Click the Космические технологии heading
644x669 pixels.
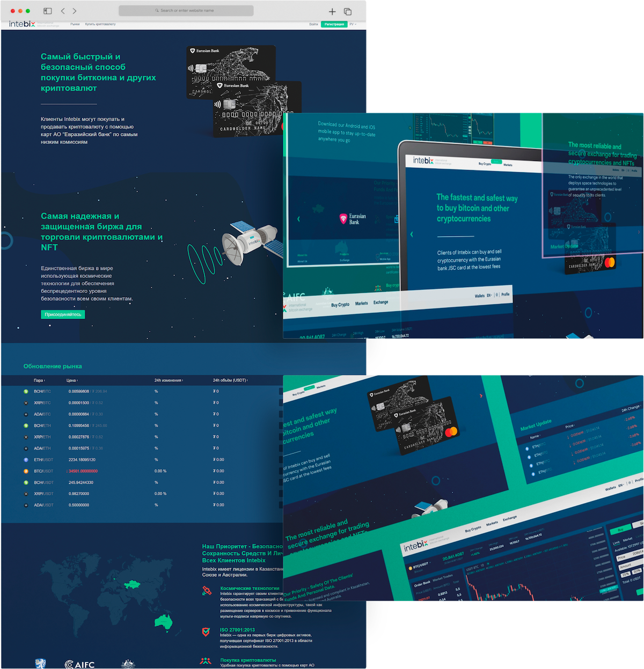coord(250,589)
